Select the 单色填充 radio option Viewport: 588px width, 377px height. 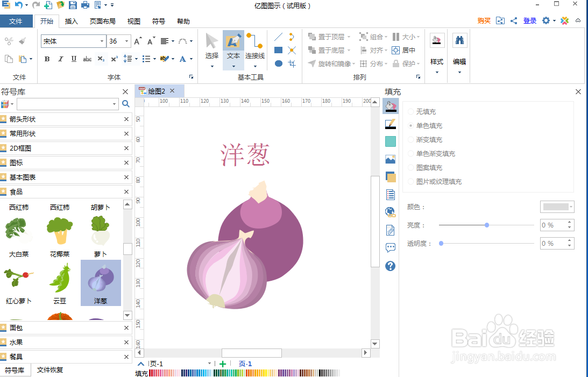(411, 125)
